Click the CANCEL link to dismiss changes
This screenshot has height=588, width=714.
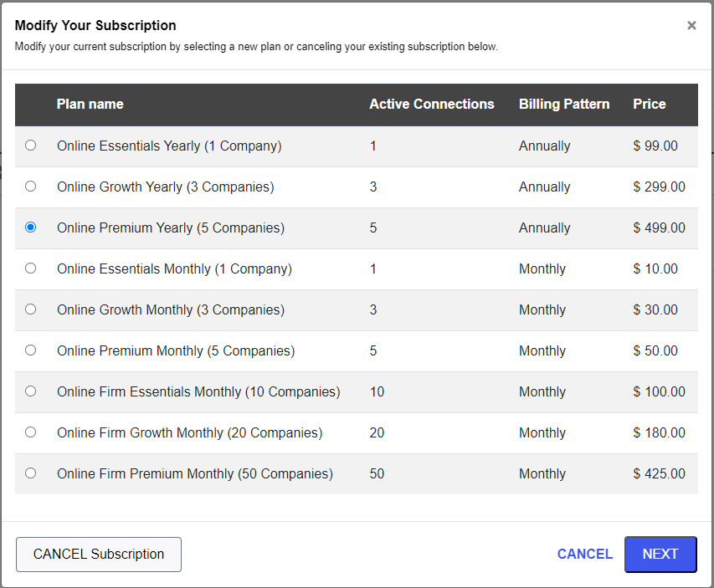[584, 554]
